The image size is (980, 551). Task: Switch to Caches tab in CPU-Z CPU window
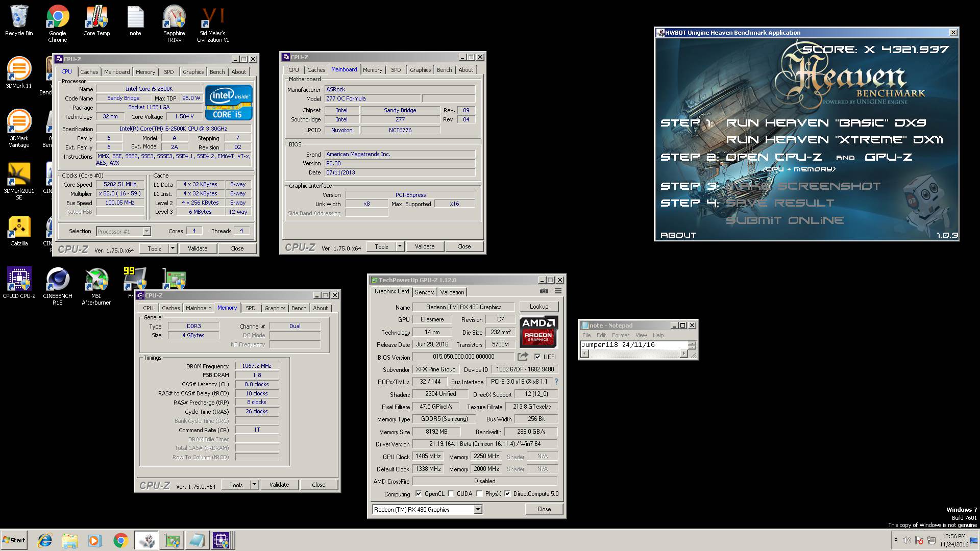[89, 72]
